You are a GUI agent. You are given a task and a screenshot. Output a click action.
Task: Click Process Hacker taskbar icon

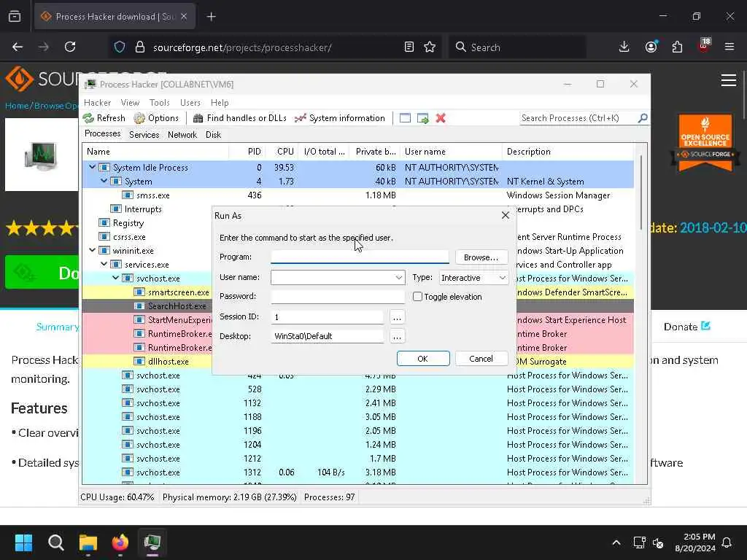point(152,542)
